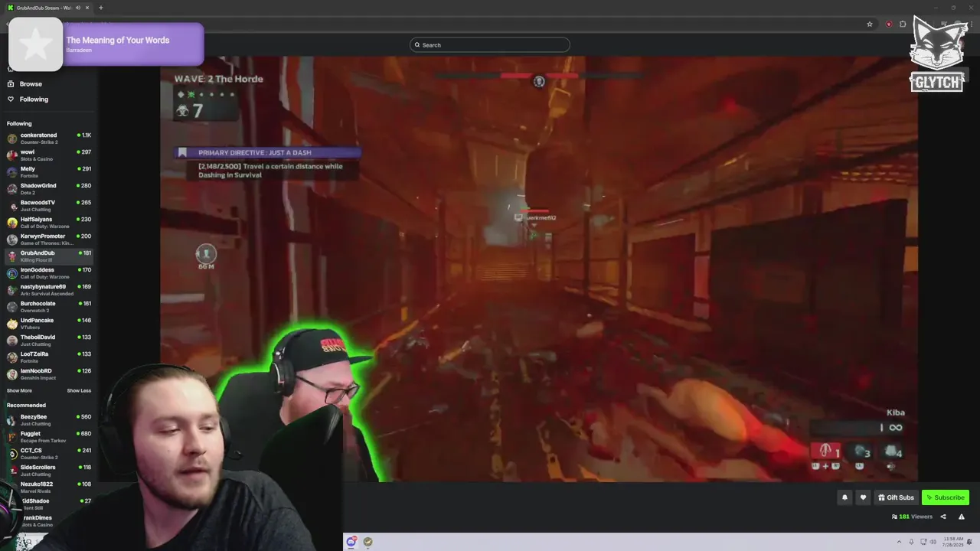Open browser Extensions puzzle icon
Image resolution: width=980 pixels, height=551 pixels.
pyautogui.click(x=903, y=24)
